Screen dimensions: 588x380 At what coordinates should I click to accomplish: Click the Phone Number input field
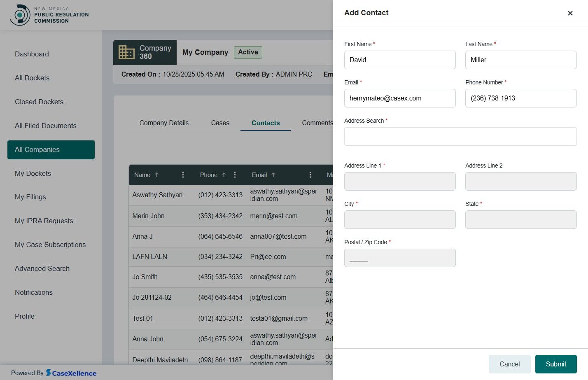point(521,98)
